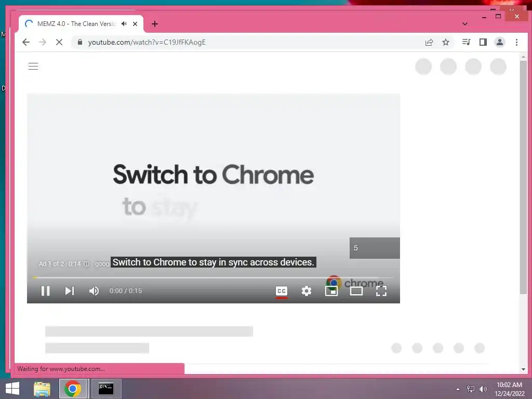Viewport: 532px width, 399px height.
Task: Open the clock showing 10:02 AM
Action: pyautogui.click(x=509, y=389)
